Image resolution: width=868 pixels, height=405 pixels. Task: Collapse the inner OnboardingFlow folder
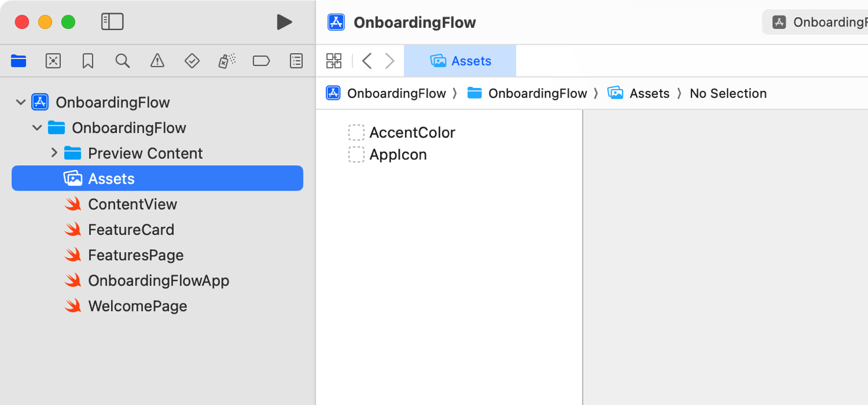[x=37, y=128]
